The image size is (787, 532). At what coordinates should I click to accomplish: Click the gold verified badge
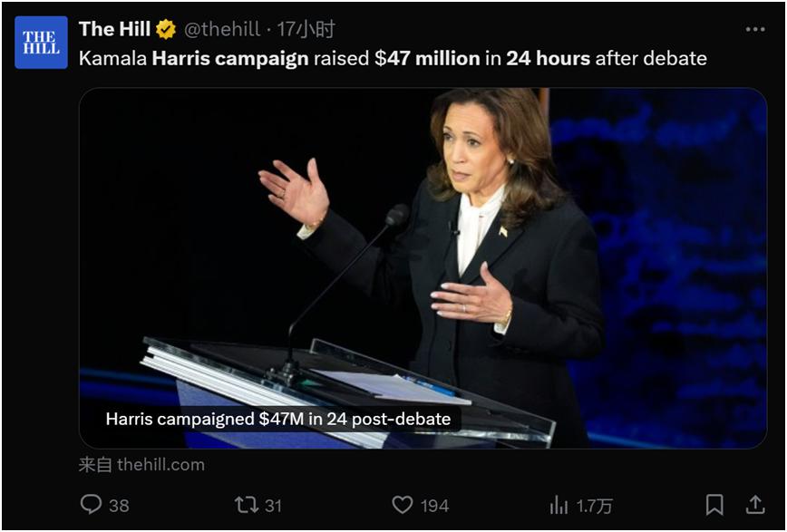166,30
